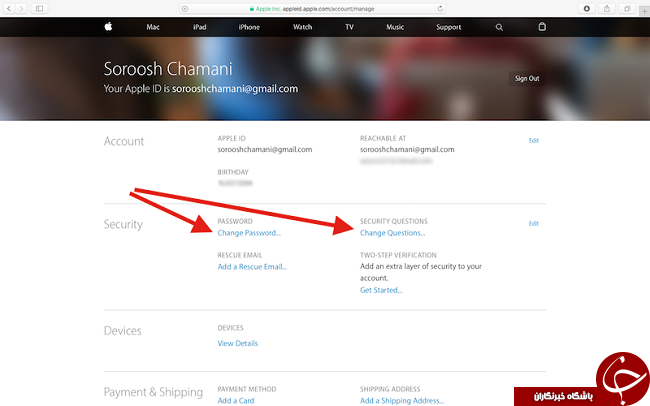Click the PASSWORD label
Image resolution: width=650 pixels, height=406 pixels.
click(x=235, y=221)
